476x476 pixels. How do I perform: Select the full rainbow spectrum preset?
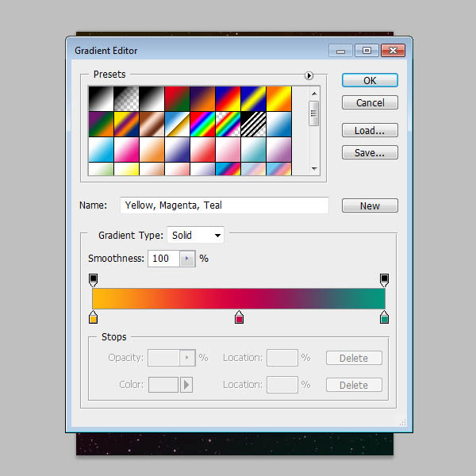coord(202,125)
